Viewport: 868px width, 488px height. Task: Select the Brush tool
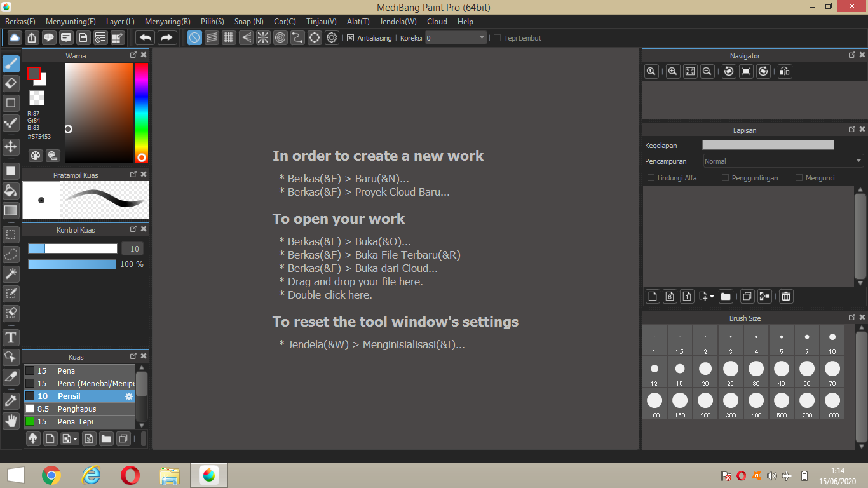(11, 64)
